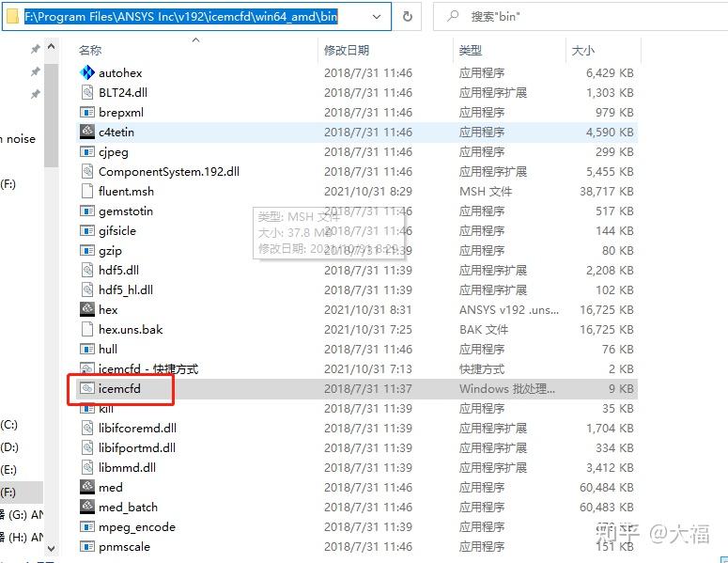Click the fluent.msh blank file icon
Screen dimensions: 728x563
[x=87, y=191]
